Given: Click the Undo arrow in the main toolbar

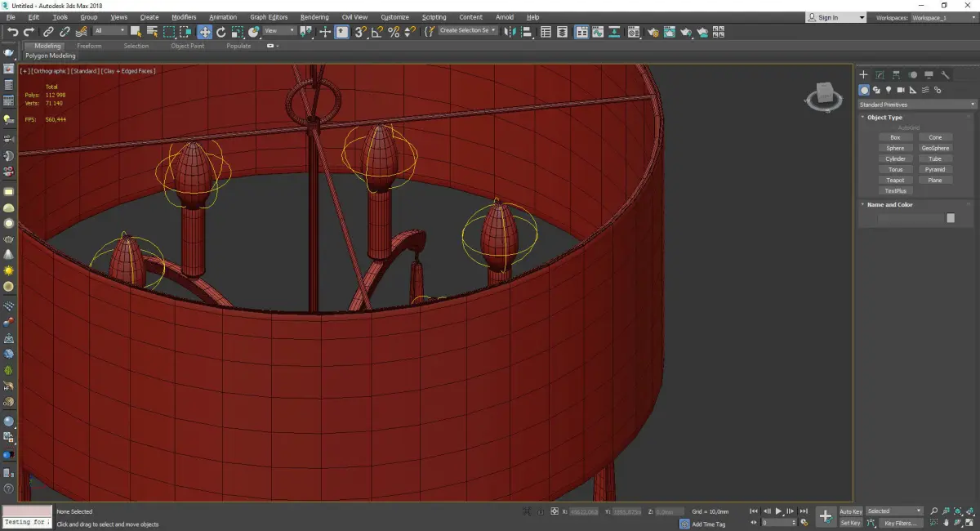Looking at the screenshot, I should pos(11,32).
